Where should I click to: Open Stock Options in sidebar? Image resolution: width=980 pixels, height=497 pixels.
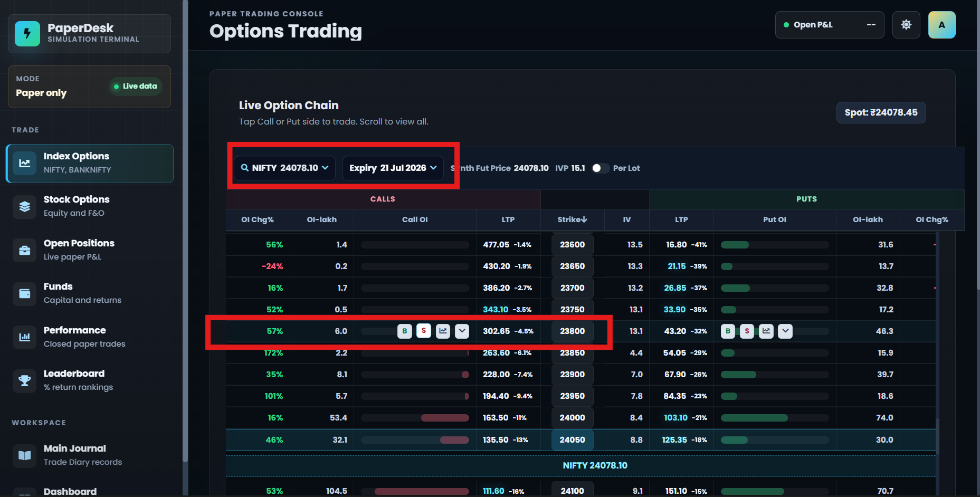point(90,206)
